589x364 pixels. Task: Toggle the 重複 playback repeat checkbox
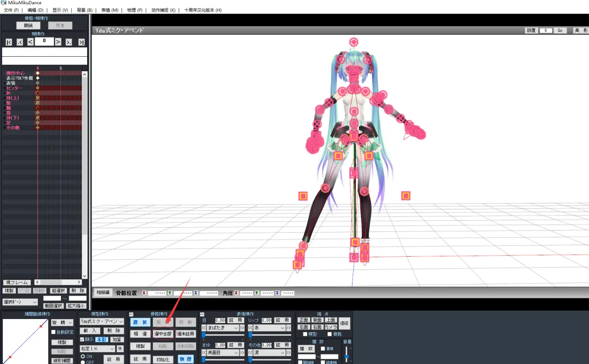tap(323, 349)
